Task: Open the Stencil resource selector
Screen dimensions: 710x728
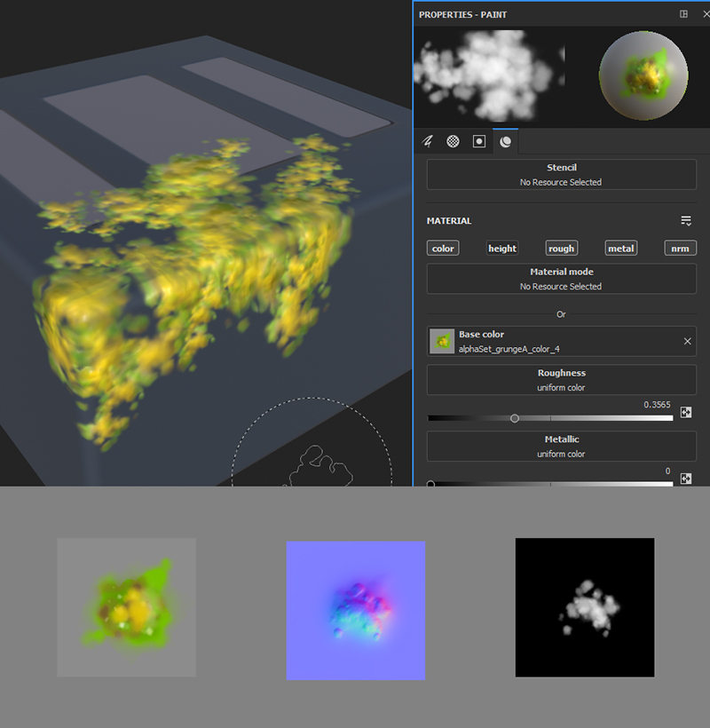Action: 562,175
